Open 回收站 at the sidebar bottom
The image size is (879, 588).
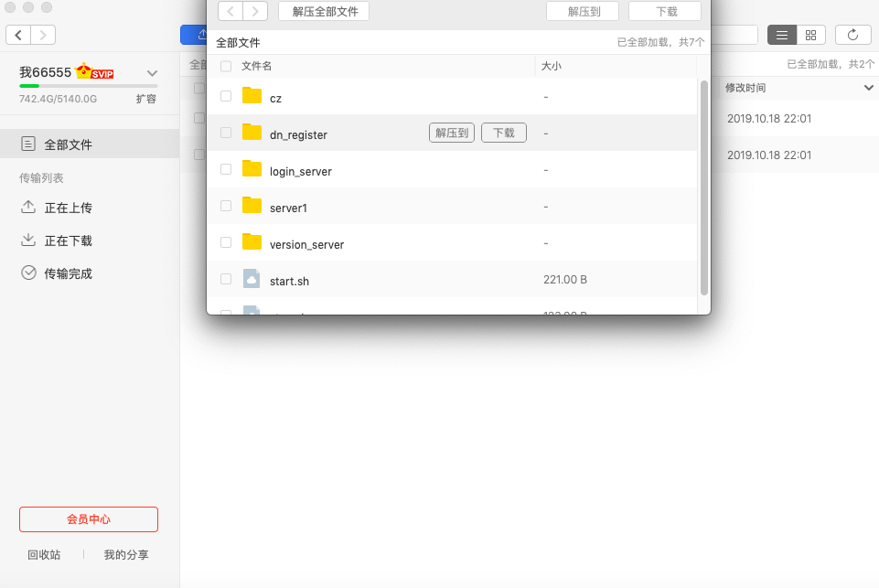click(x=44, y=555)
